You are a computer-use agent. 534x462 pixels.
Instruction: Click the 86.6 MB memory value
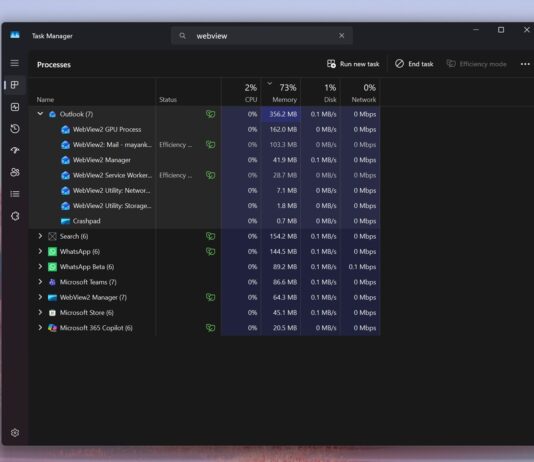coord(285,282)
